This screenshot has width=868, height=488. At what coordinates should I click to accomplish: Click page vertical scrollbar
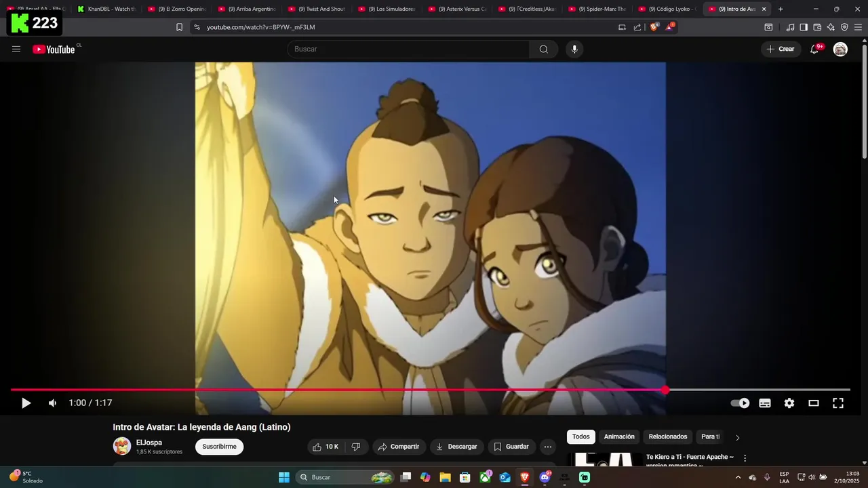click(x=865, y=102)
